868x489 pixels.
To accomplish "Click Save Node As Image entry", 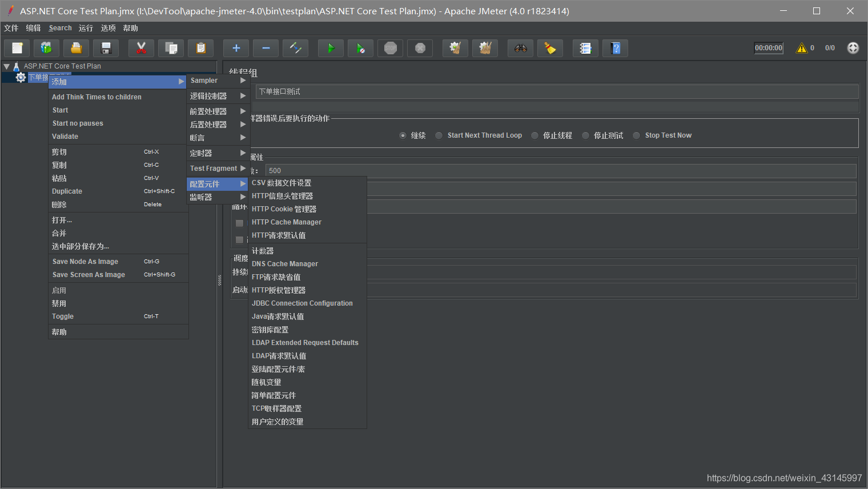I will tap(119, 262).
